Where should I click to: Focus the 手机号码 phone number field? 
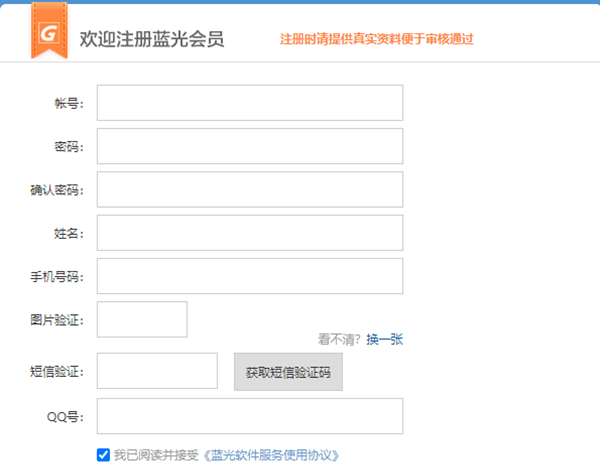tap(250, 276)
